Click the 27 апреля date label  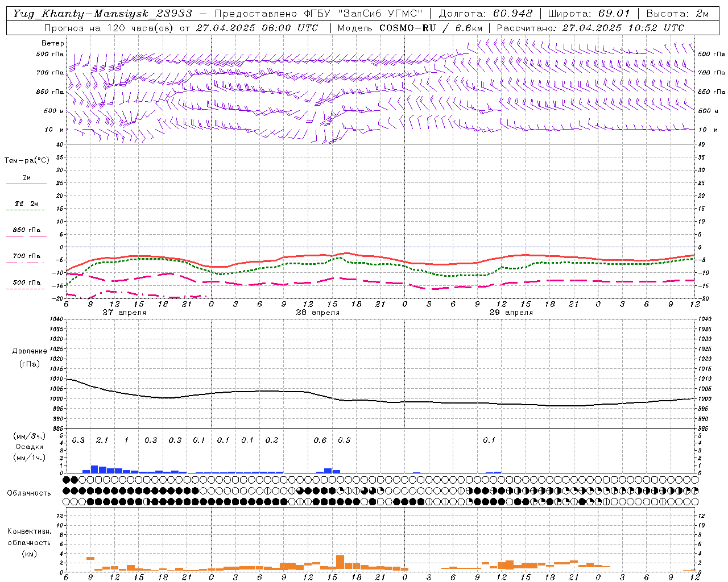click(x=124, y=313)
